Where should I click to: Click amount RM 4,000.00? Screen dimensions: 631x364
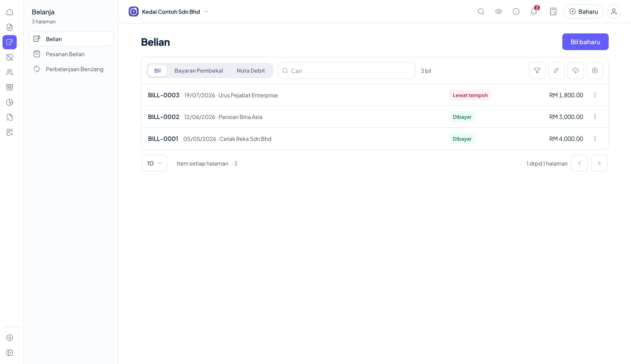566,139
